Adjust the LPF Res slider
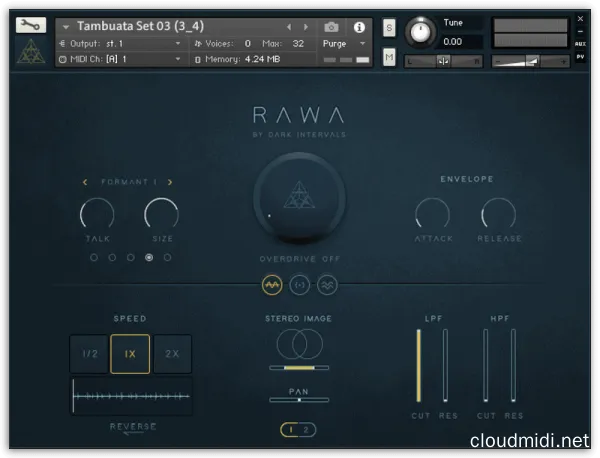Image resolution: width=600 pixels, height=458 pixels. tap(445, 365)
